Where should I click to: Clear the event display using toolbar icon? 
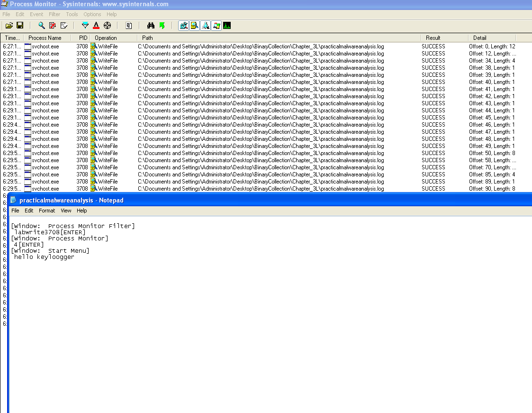64,26
